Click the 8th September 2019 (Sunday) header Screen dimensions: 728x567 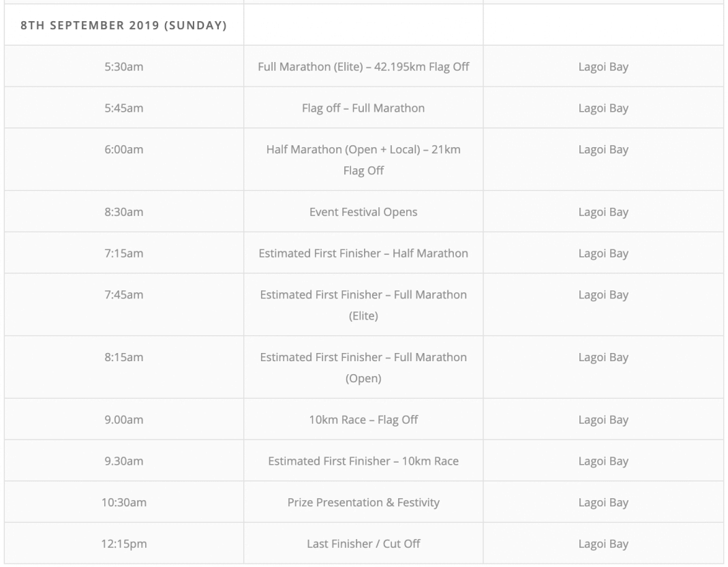coord(123,25)
